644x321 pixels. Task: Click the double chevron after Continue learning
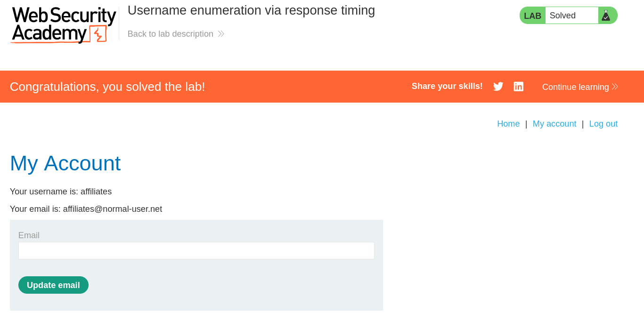click(x=615, y=87)
